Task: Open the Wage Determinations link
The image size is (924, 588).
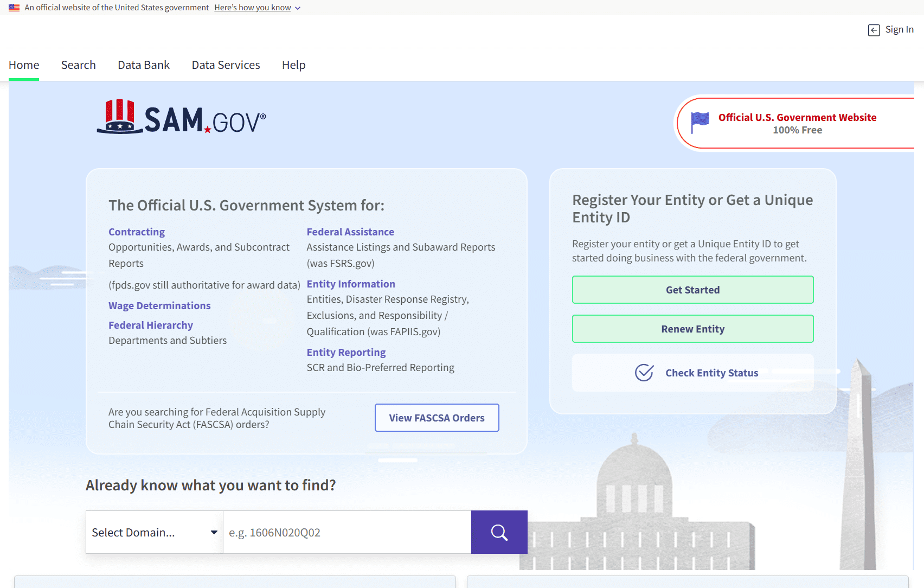Action: [x=159, y=305]
